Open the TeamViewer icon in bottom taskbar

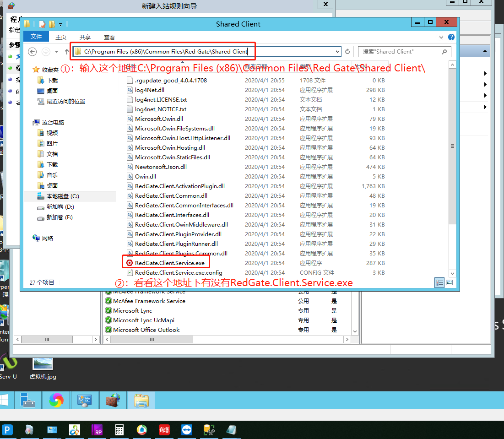click(x=186, y=430)
